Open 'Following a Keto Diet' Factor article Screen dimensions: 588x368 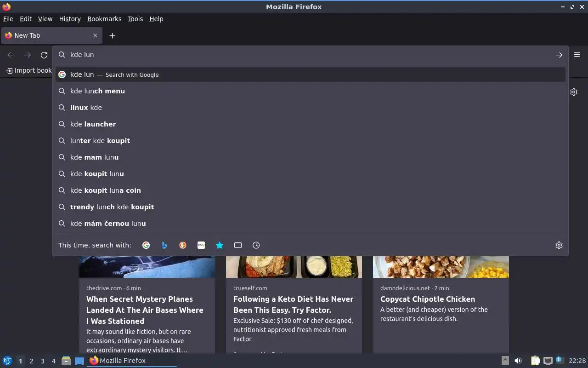click(293, 305)
